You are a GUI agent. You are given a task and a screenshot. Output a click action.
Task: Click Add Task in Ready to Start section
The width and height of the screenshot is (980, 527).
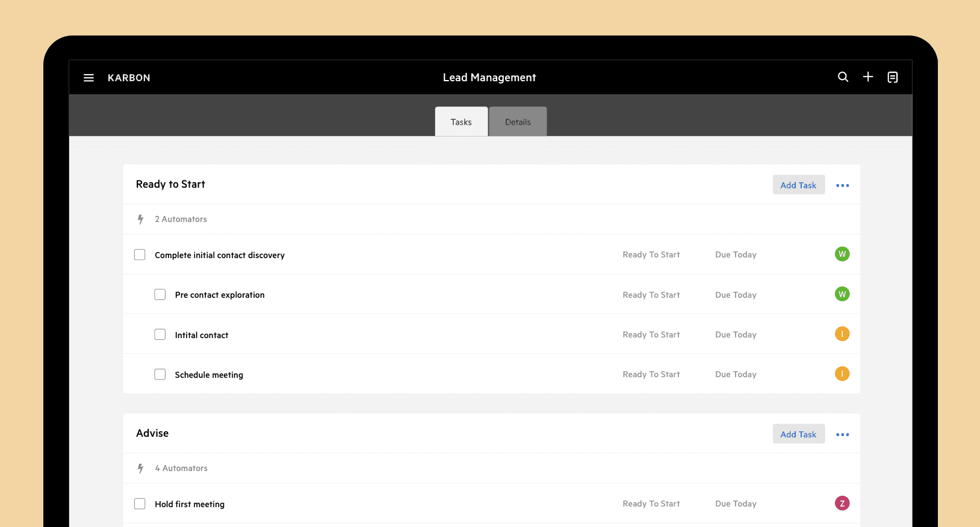(798, 185)
